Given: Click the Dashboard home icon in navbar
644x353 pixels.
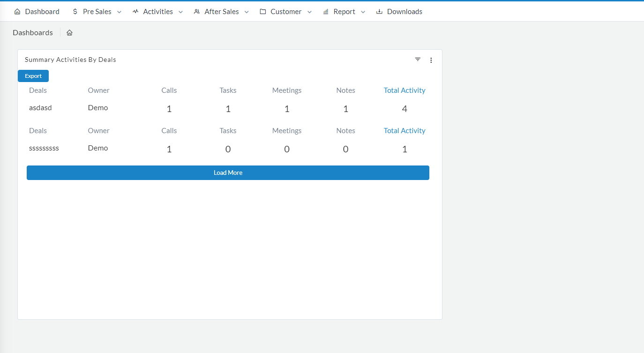Looking at the screenshot, I should tap(17, 12).
